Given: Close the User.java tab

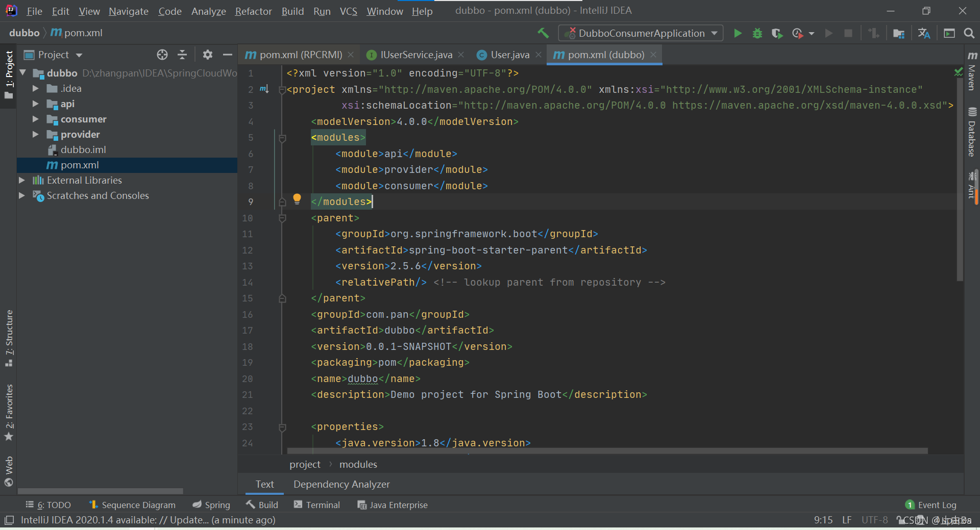Looking at the screenshot, I should pos(538,55).
